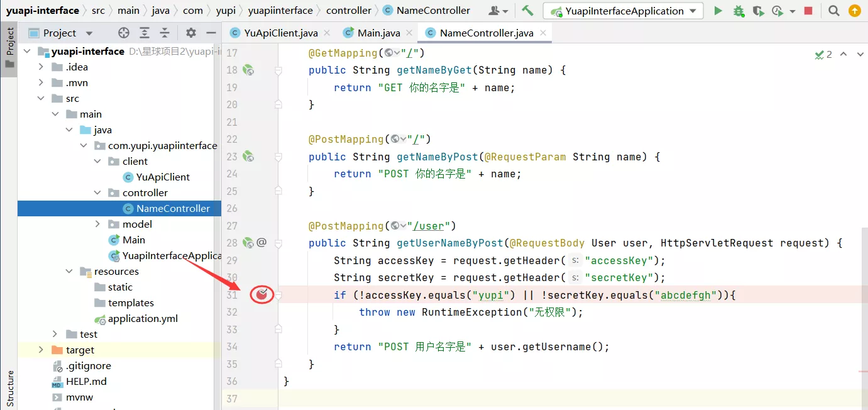Close the NameController.java tab
This screenshot has width=868, height=410.
pos(543,33)
